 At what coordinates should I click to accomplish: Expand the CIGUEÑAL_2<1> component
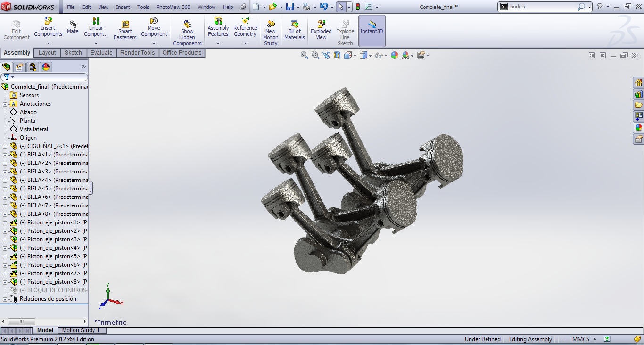click(5, 147)
